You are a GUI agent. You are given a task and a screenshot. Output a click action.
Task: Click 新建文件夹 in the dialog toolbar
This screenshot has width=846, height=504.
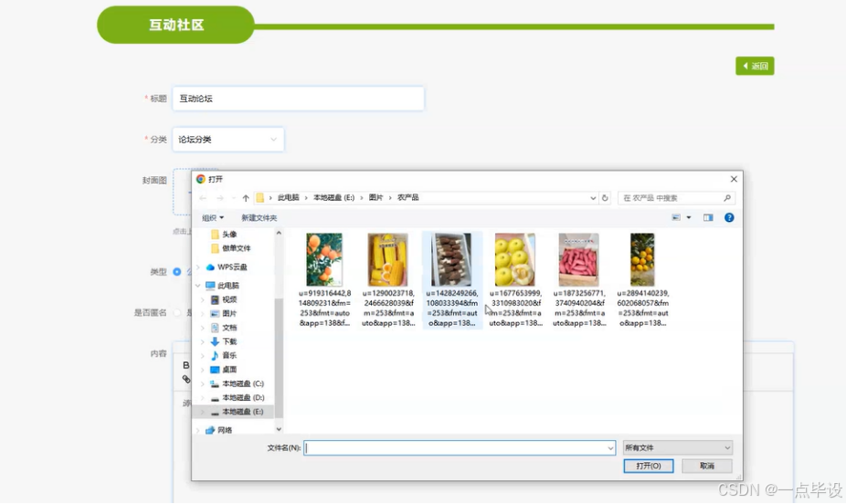[x=259, y=218]
